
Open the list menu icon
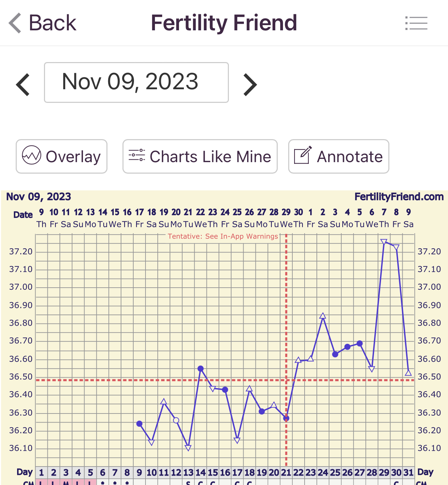point(416,23)
